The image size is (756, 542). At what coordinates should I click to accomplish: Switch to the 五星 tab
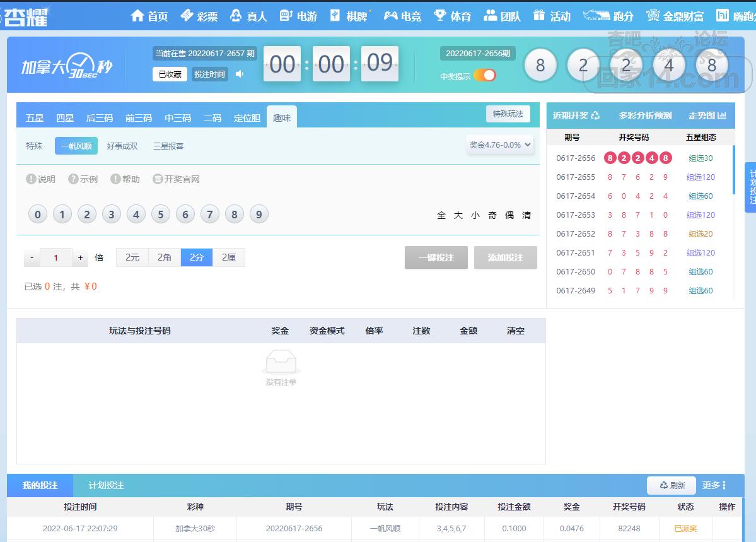click(35, 118)
